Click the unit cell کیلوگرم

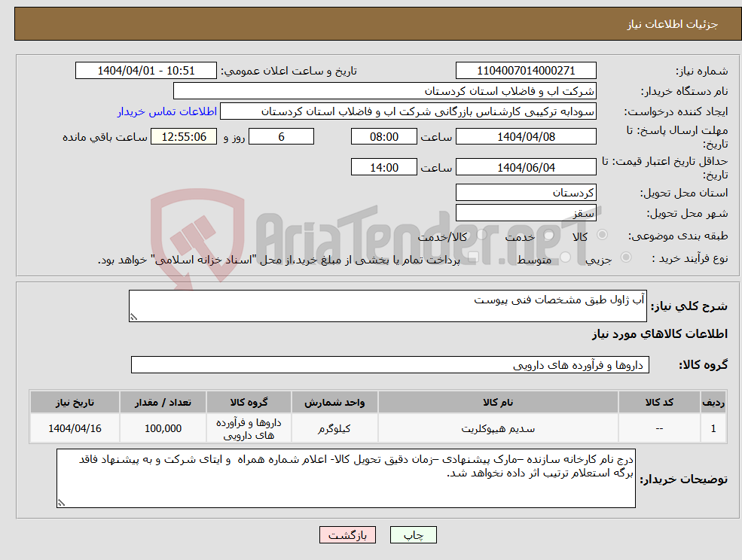point(334,428)
